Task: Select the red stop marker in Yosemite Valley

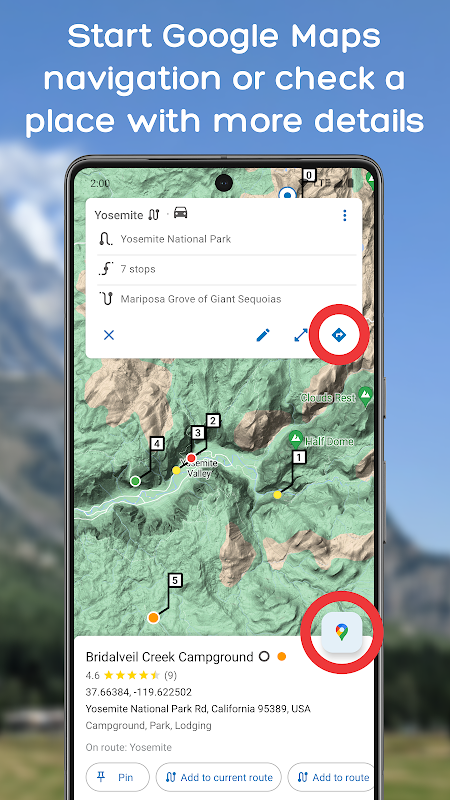Action: coord(191,458)
